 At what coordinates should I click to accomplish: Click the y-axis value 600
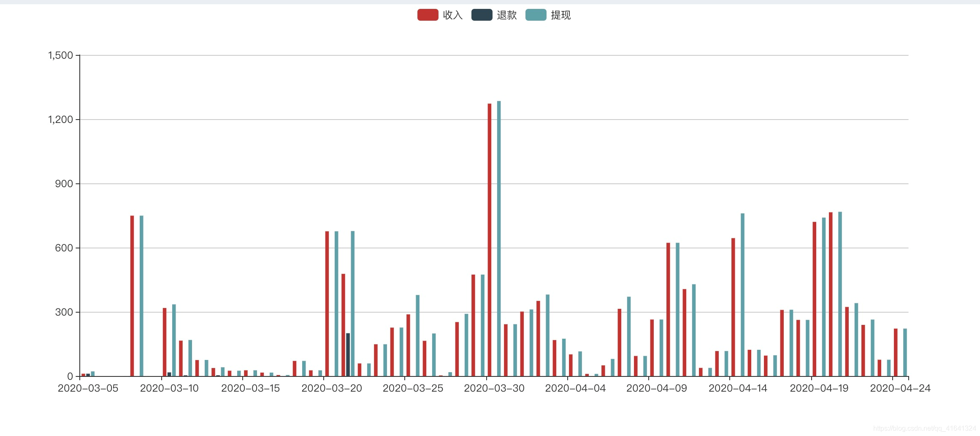pos(64,248)
